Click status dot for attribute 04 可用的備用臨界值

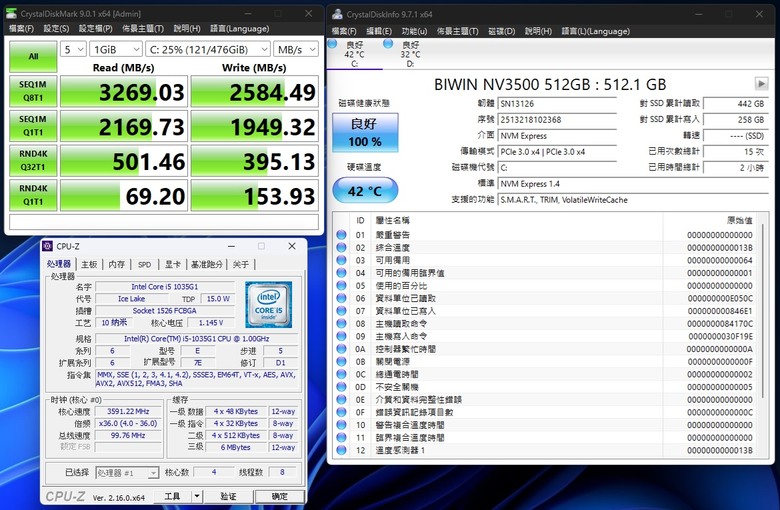(341, 273)
